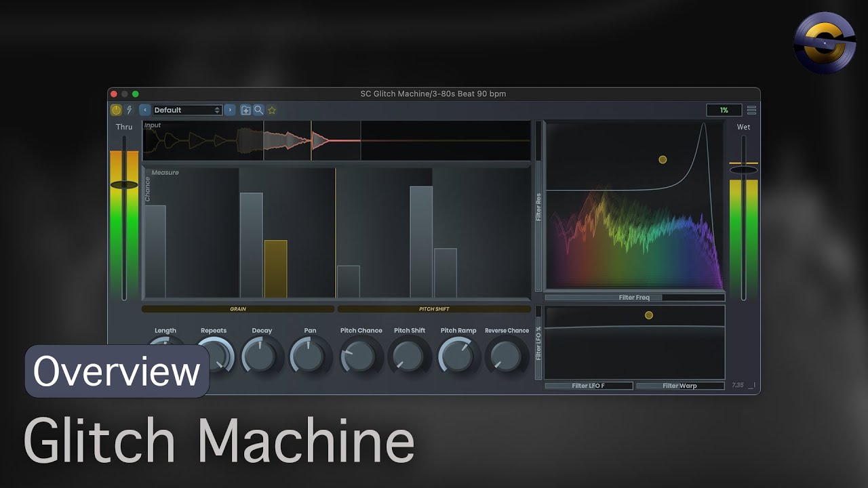Adjust the Filter LFO % vertical slider
Viewport: 868px width, 488px height.
coord(538,342)
